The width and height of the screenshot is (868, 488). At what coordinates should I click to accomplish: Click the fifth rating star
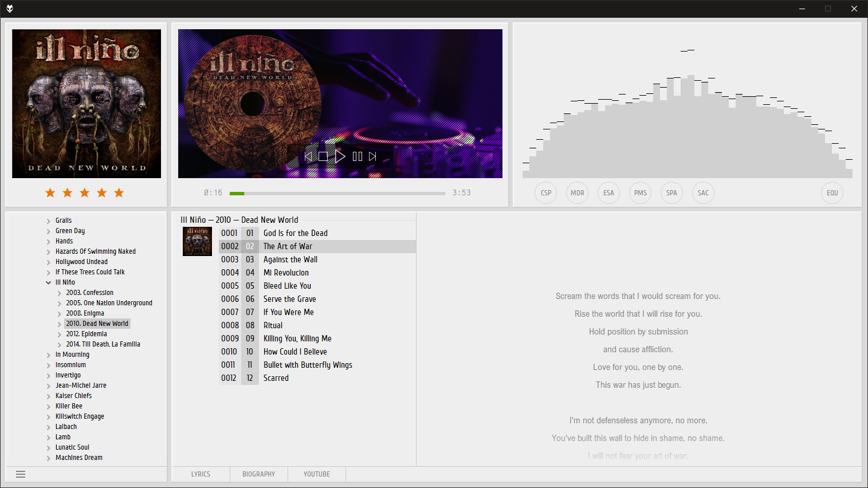pyautogui.click(x=119, y=193)
